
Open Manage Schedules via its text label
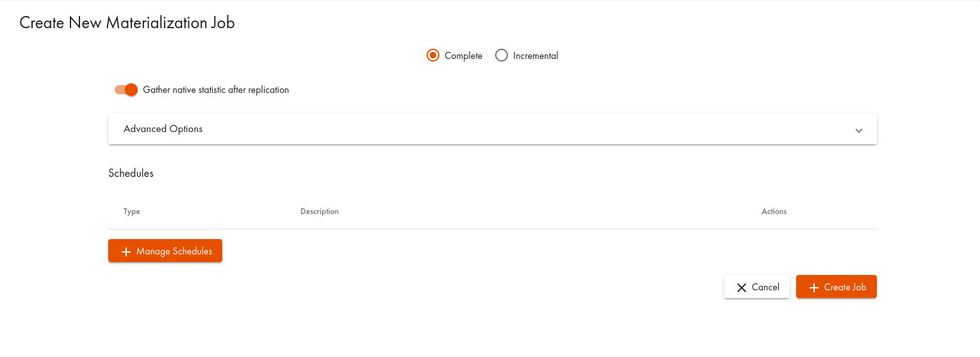point(174,251)
